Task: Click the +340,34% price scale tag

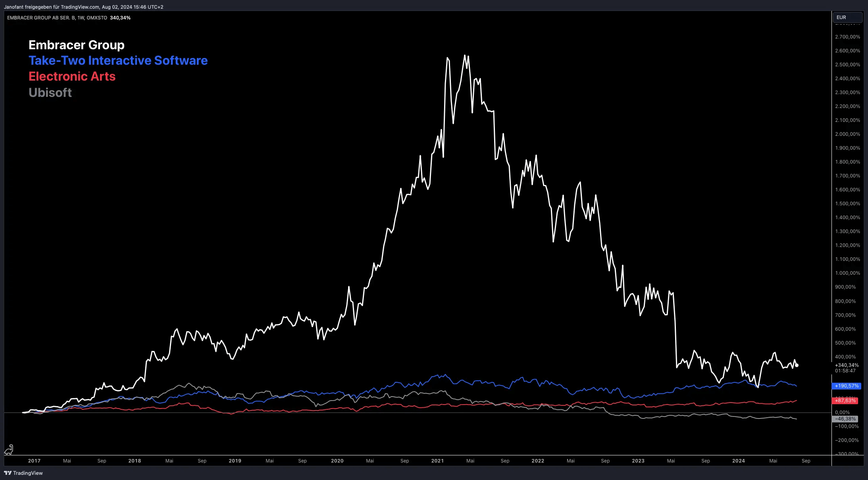Action: (x=847, y=365)
